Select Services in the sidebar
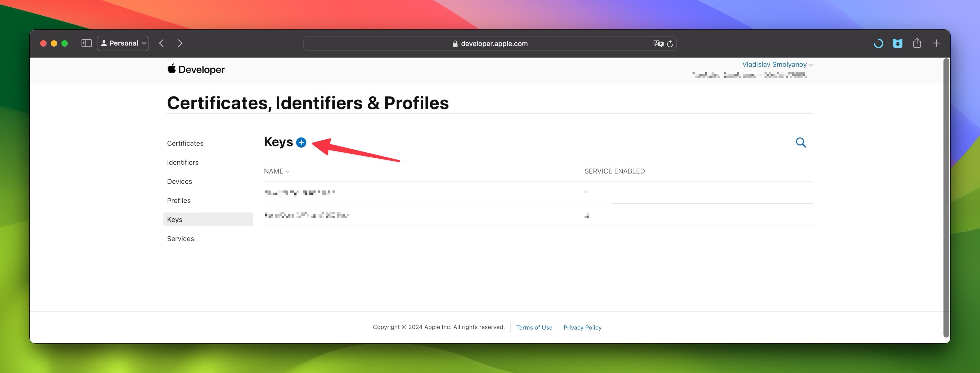Screen dimensions: 980x373 [180, 238]
